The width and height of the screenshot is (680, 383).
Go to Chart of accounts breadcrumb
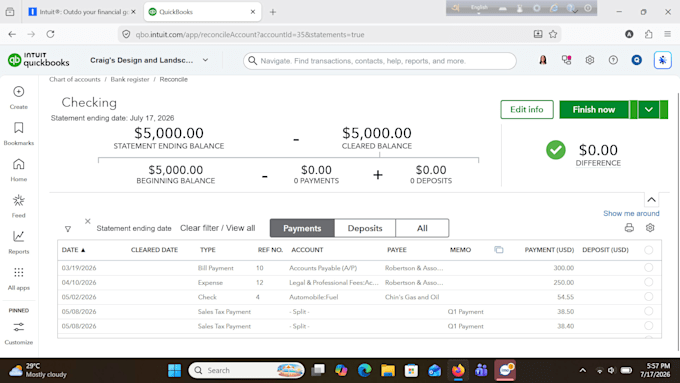point(75,79)
